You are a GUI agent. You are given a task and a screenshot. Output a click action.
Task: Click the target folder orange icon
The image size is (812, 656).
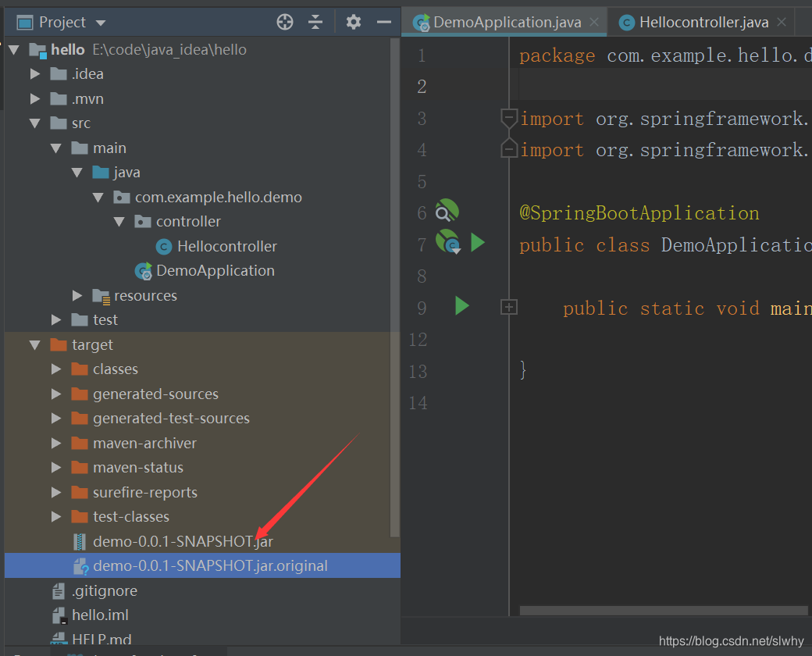[59, 344]
